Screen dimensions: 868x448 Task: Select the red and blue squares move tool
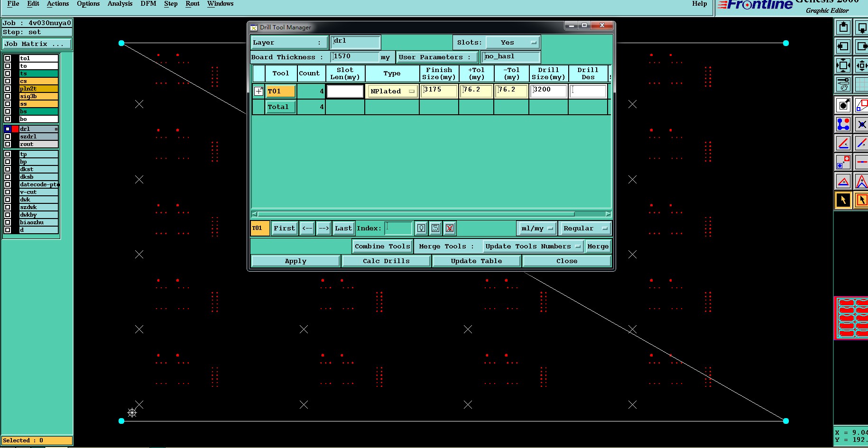843,162
